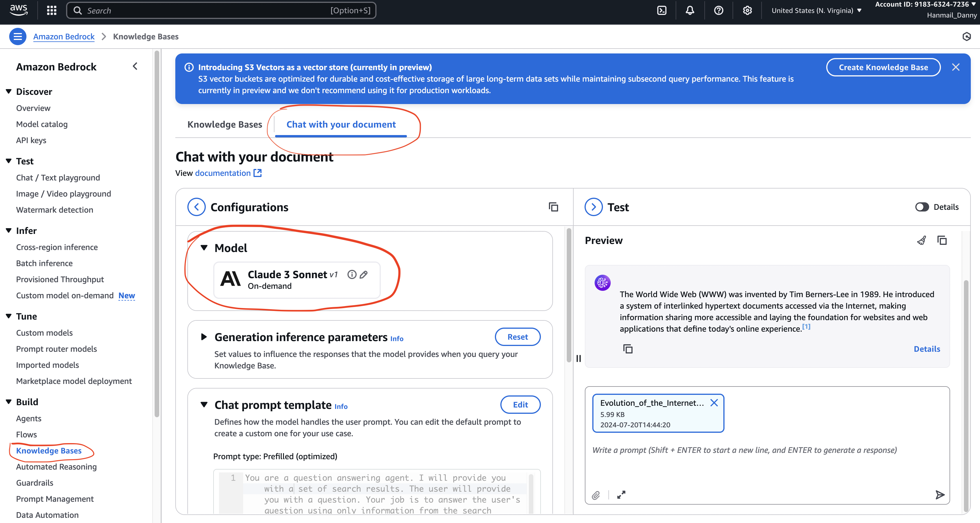Collapse the Configurations panel with the chevron
This screenshot has width=980, height=523.
point(196,207)
